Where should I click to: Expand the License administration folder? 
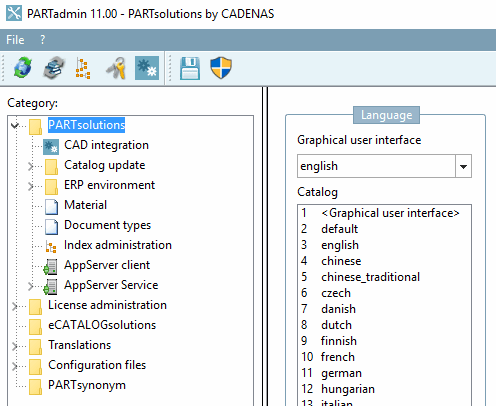pos(14,306)
